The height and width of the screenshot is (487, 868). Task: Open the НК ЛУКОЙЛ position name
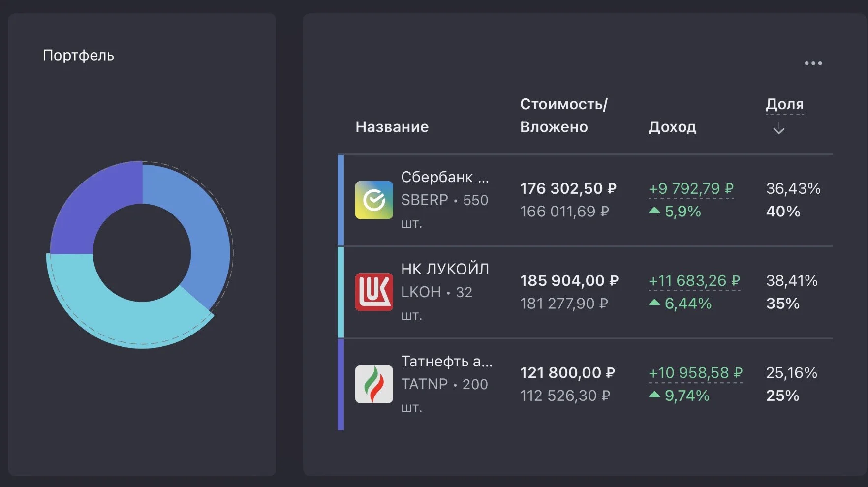pyautogui.click(x=445, y=269)
